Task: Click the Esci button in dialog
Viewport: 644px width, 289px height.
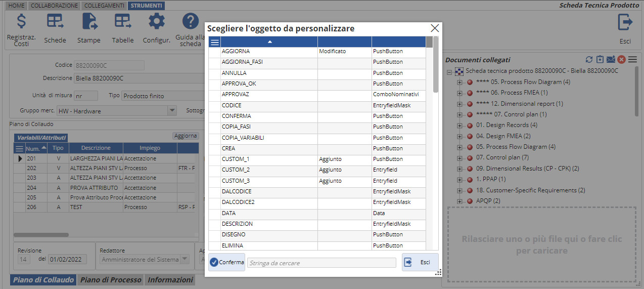Action: (x=420, y=262)
